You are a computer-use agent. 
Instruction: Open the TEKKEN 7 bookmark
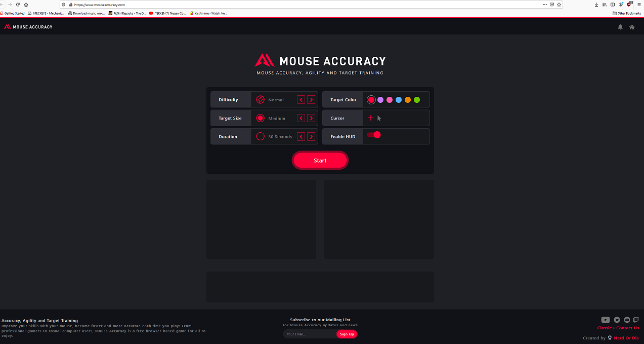tap(167, 13)
